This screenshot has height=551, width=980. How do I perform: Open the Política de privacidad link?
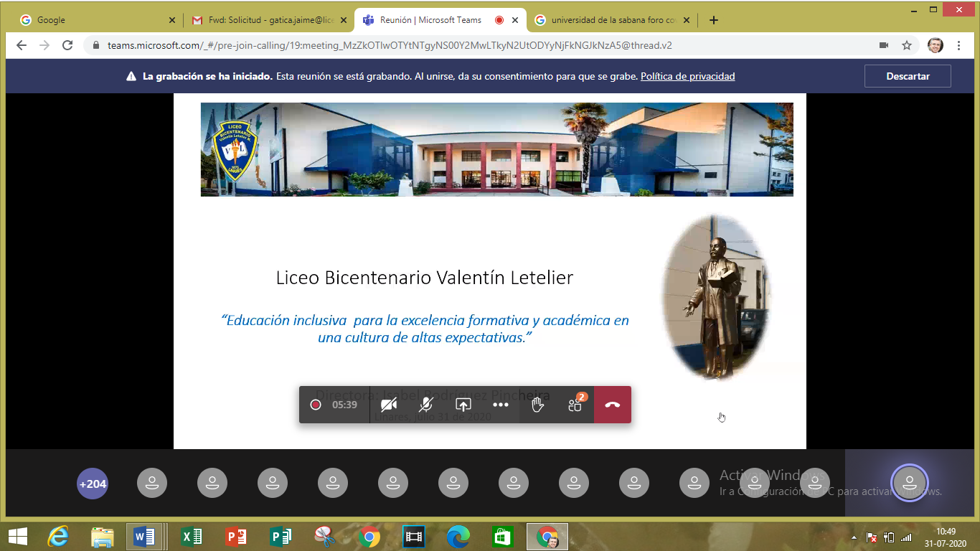(x=687, y=76)
